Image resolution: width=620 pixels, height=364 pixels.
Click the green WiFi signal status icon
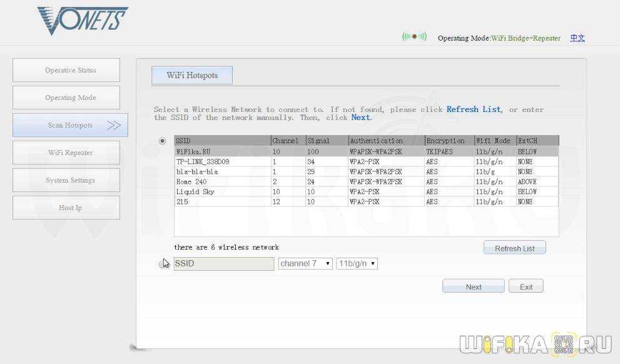tap(414, 37)
